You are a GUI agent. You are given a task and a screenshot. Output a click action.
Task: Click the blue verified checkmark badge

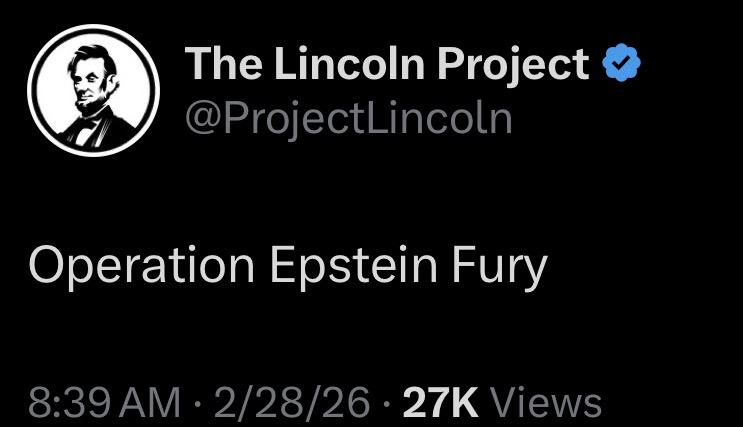pyautogui.click(x=621, y=66)
